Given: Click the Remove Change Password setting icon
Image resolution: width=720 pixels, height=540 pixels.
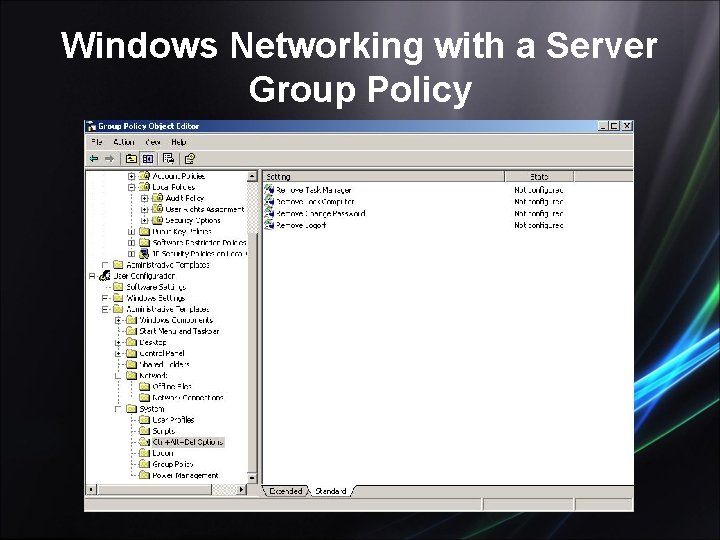Looking at the screenshot, I should pyautogui.click(x=269, y=213).
